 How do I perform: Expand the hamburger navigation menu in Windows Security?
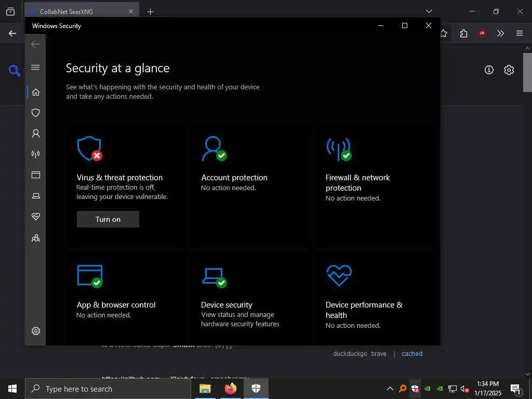[35, 67]
